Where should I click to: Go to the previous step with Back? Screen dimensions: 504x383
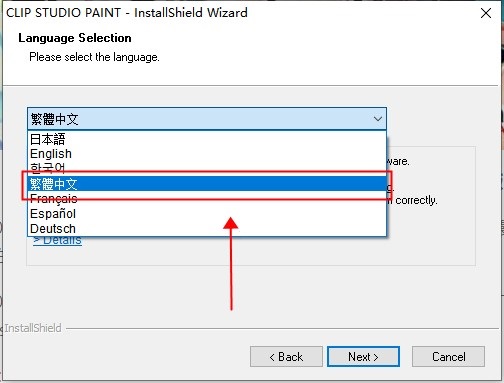(286, 357)
